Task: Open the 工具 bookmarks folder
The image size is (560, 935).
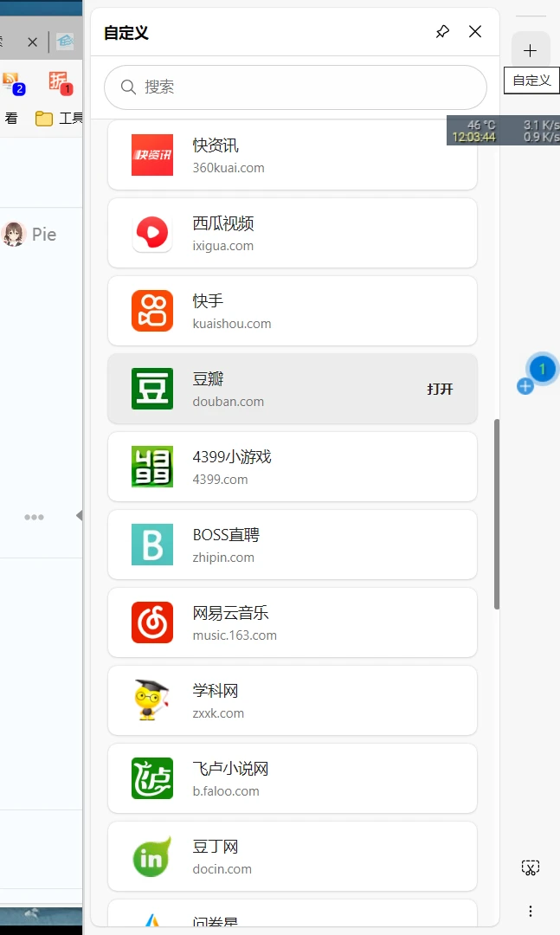Action: [x=59, y=119]
